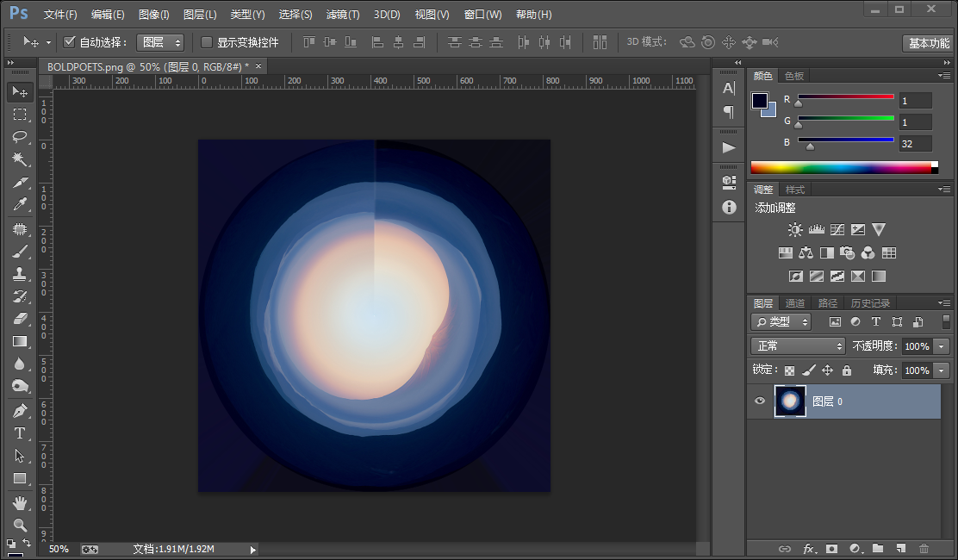Screen dimensions: 958x560
Task: Open the Move tool preset picker arrow
Action: 48,42
